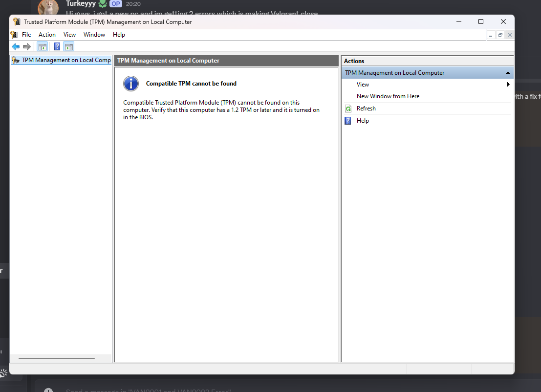This screenshot has height=392, width=541.
Task: Click the OP badge in the Discord window
Action: pyautogui.click(x=116, y=4)
